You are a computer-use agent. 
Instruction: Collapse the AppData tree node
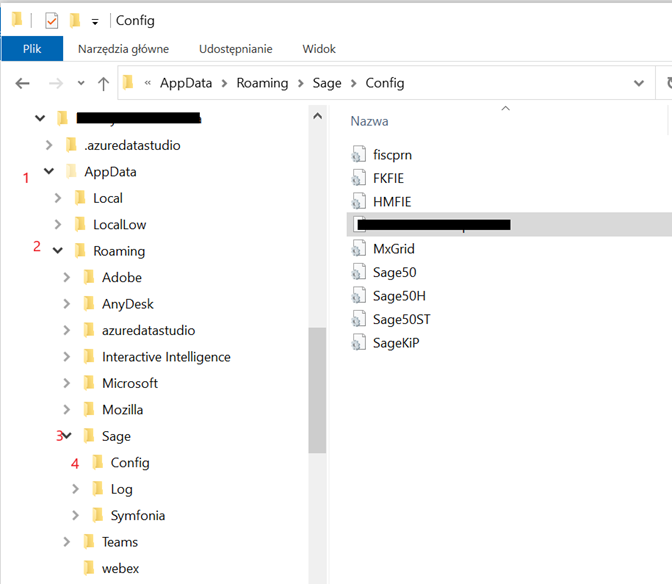(x=49, y=171)
